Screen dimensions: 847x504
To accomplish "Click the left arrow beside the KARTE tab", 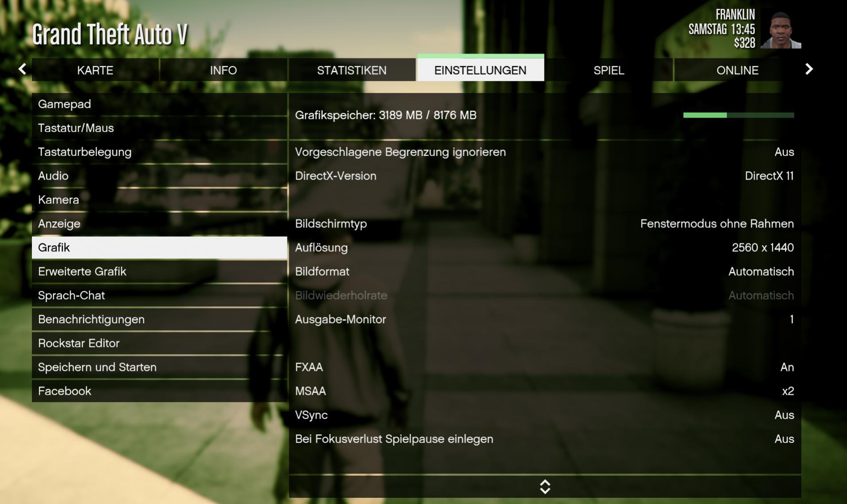I will (x=22, y=69).
